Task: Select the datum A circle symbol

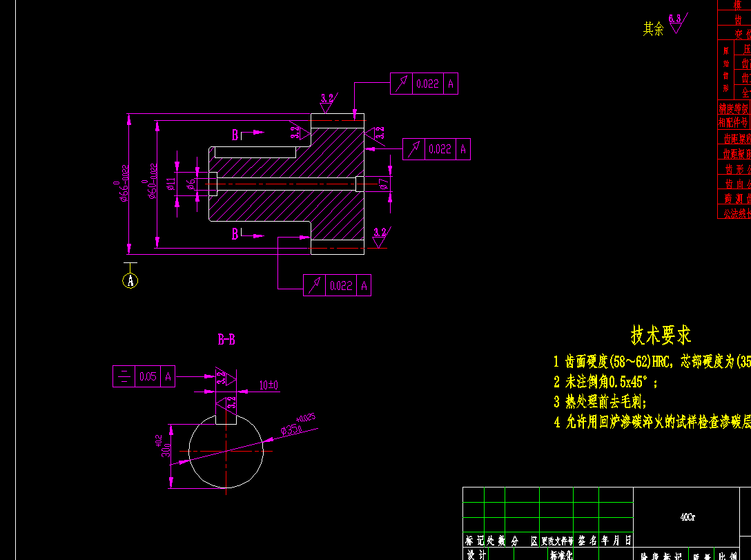Action: click(130, 280)
